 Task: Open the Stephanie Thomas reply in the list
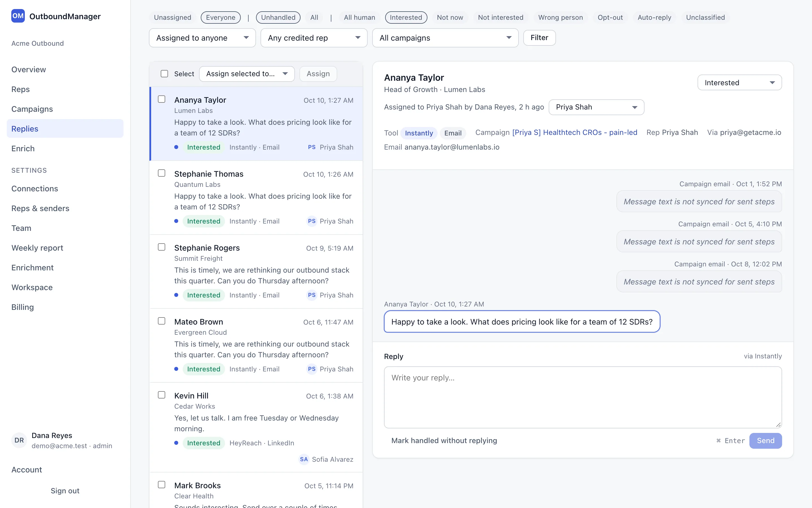pos(256,198)
